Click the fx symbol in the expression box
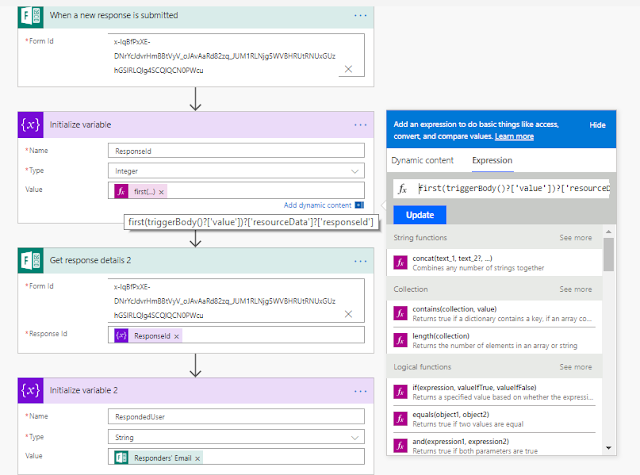 [x=402, y=189]
